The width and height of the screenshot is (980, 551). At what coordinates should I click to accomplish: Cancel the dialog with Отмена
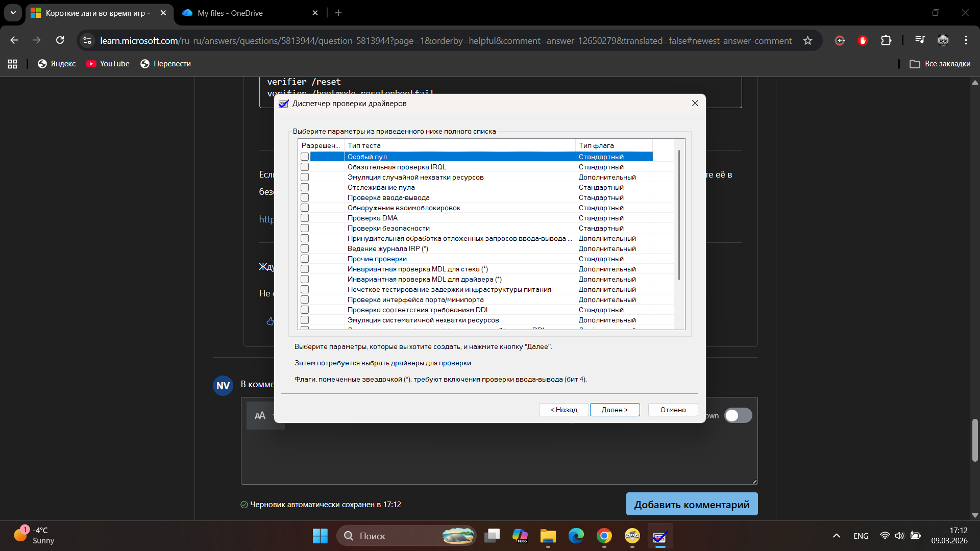click(x=673, y=410)
